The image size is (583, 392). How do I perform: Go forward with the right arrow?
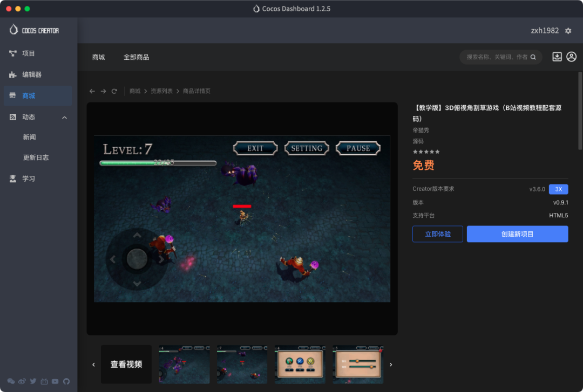pos(103,91)
